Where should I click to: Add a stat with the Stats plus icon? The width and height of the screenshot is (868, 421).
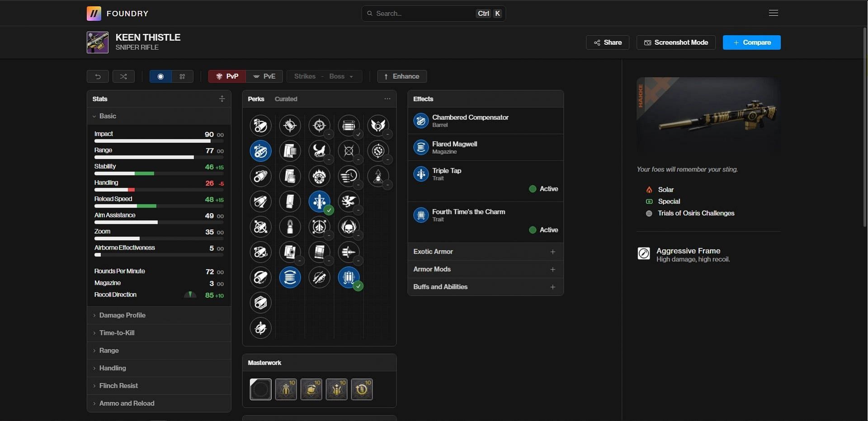coord(222,99)
